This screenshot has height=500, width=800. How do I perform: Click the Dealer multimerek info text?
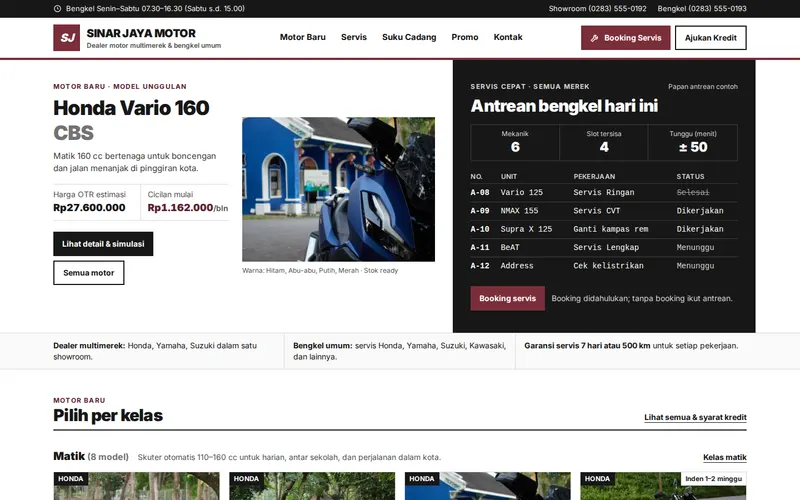[155, 351]
